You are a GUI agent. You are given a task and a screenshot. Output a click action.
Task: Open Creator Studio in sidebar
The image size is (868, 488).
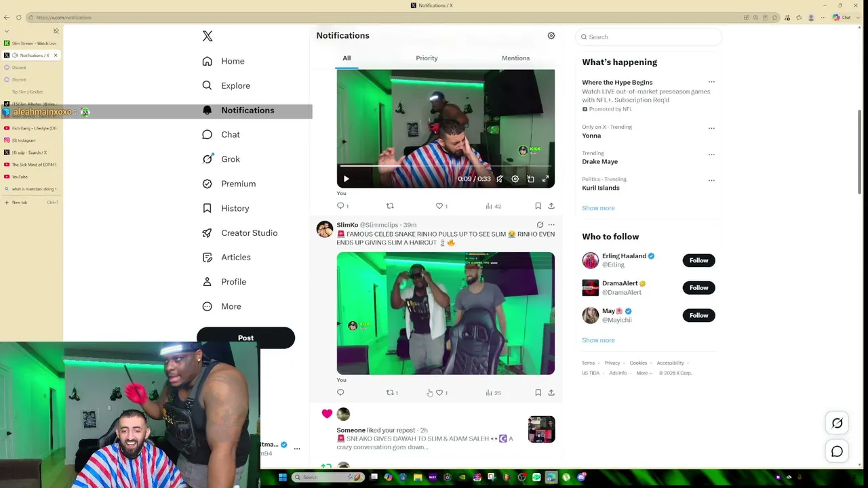click(240, 232)
